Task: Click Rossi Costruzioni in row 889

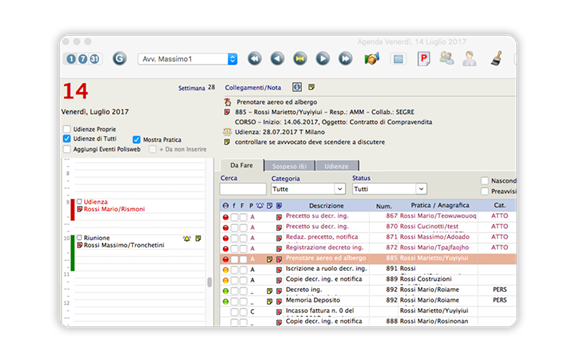Action: (426, 279)
